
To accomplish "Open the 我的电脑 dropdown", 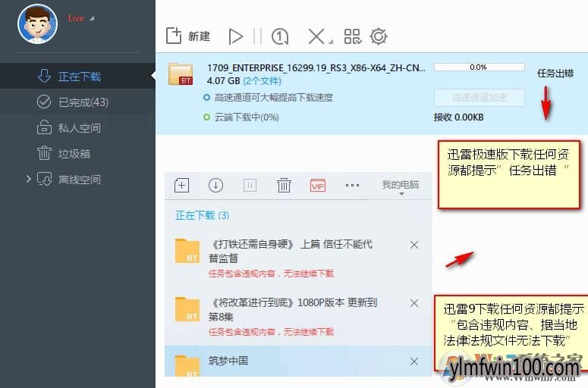I will [x=401, y=186].
